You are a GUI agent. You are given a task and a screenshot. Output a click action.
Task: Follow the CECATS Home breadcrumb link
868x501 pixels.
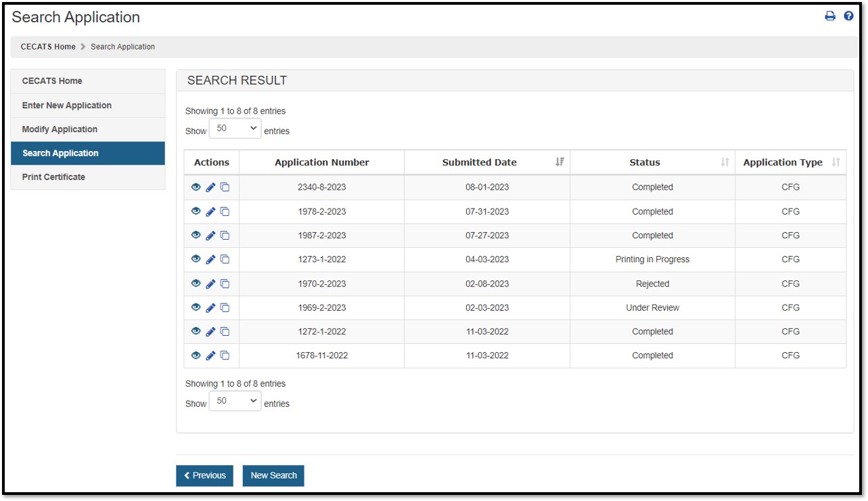[x=48, y=47]
